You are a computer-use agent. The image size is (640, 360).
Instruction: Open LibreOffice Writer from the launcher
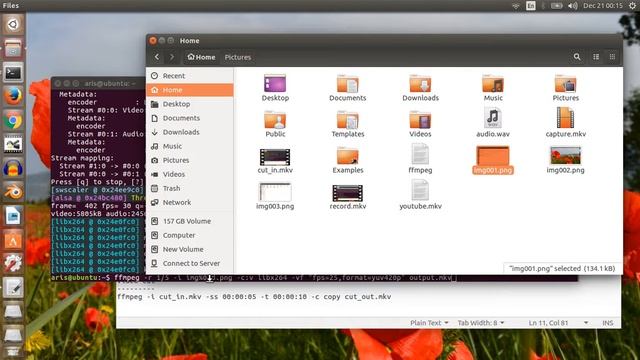click(13, 216)
